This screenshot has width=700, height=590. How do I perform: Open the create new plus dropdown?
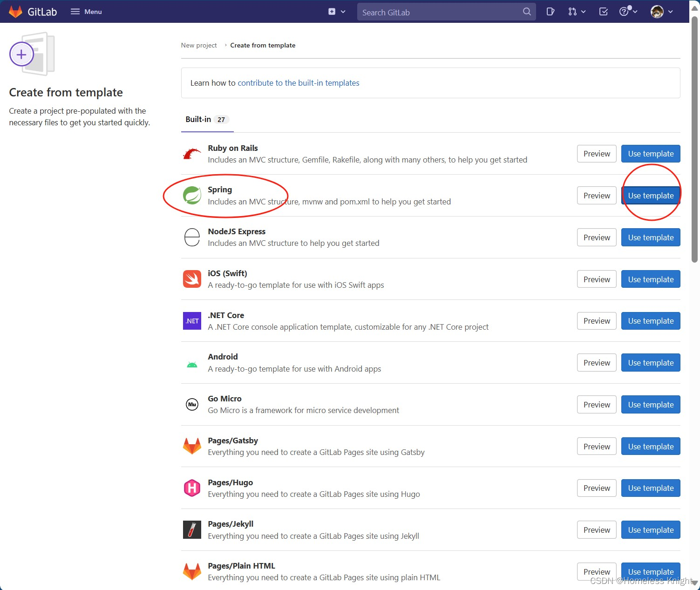point(337,12)
